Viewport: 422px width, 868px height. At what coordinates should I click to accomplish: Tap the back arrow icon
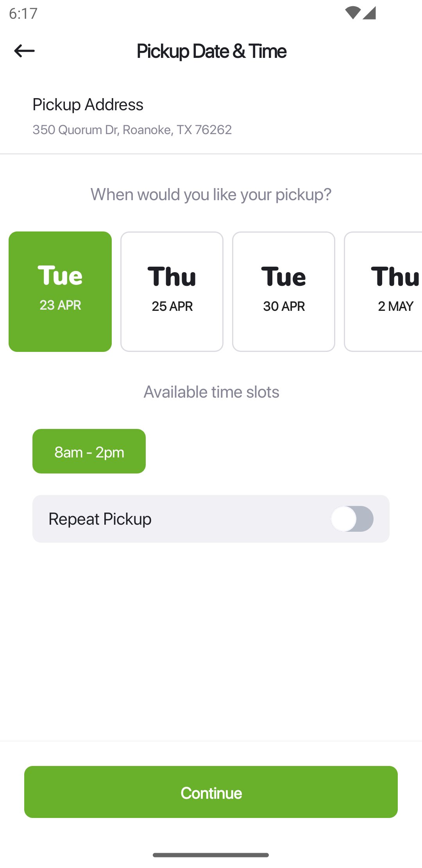[x=24, y=51]
